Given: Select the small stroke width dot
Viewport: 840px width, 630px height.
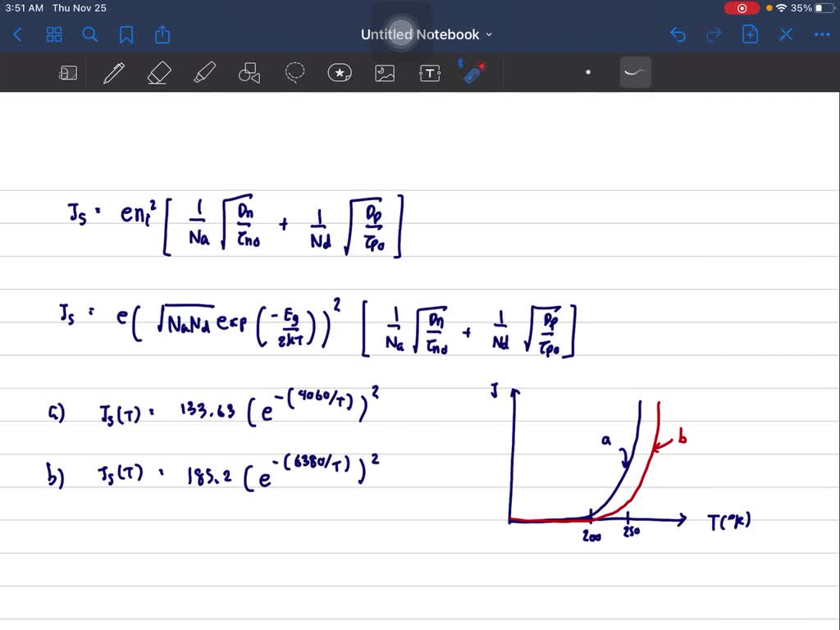Looking at the screenshot, I should pyautogui.click(x=588, y=72).
